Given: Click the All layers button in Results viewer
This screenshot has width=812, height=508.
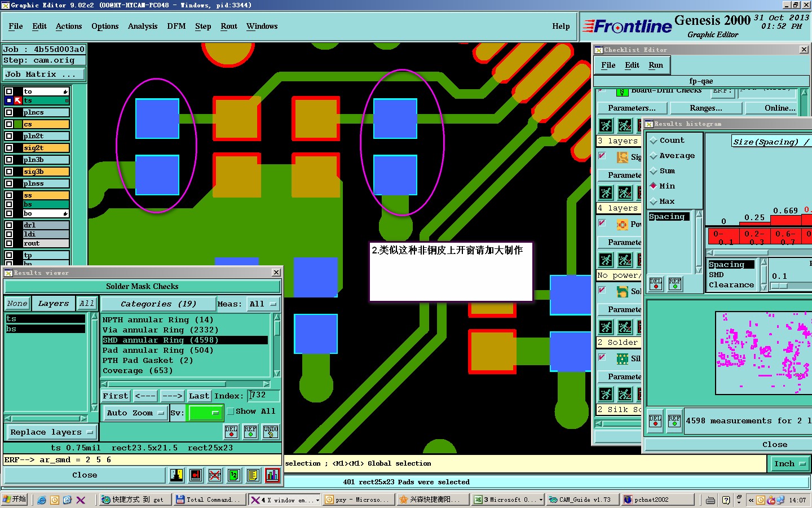Looking at the screenshot, I should 86,304.
